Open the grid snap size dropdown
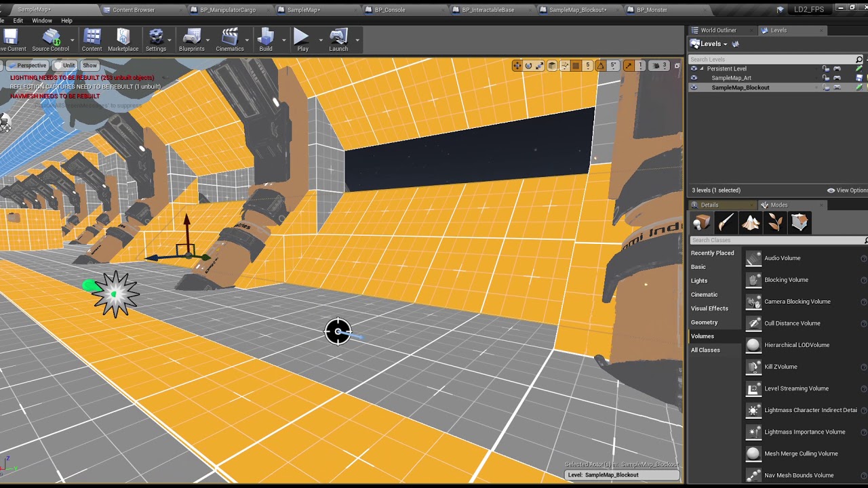 coord(588,66)
